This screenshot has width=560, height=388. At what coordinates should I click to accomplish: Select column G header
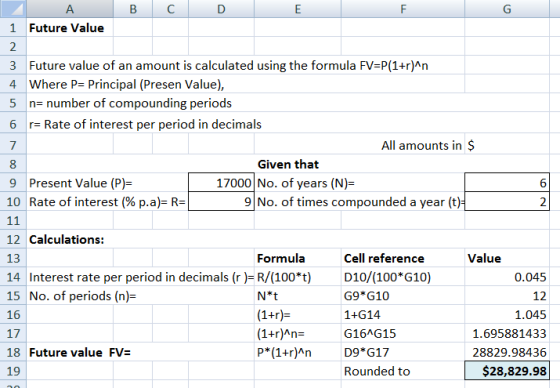coord(507,9)
